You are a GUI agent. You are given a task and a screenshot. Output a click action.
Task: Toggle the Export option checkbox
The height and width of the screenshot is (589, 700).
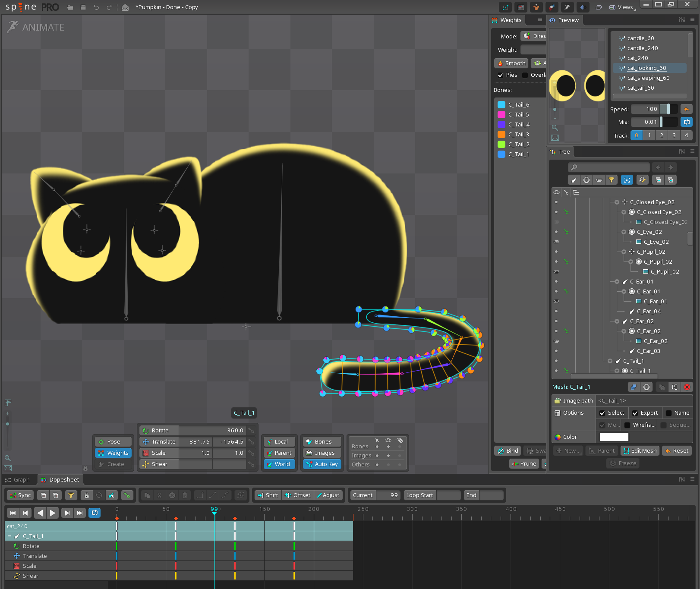[x=635, y=413]
